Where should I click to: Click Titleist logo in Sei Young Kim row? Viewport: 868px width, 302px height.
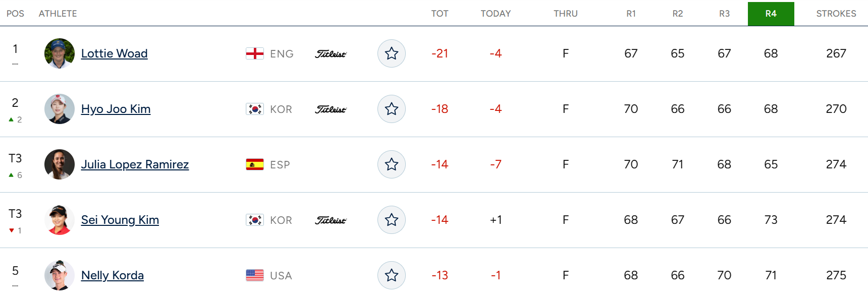[x=331, y=220]
